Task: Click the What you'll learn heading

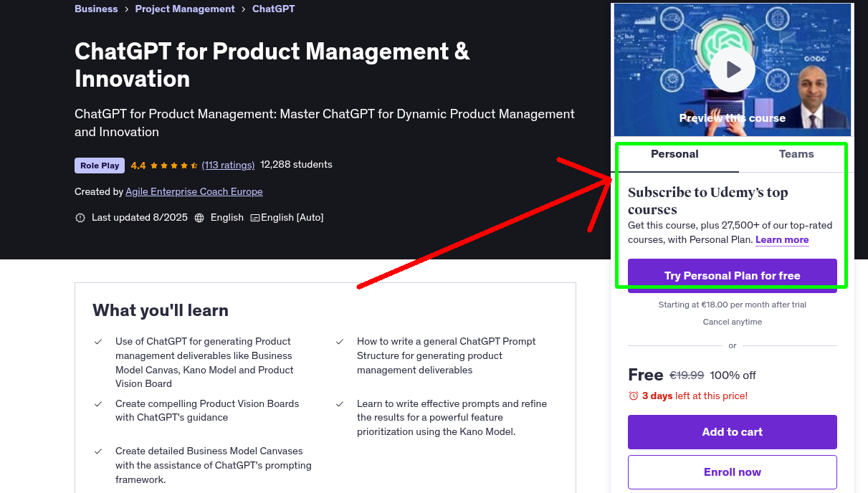Action: [161, 310]
